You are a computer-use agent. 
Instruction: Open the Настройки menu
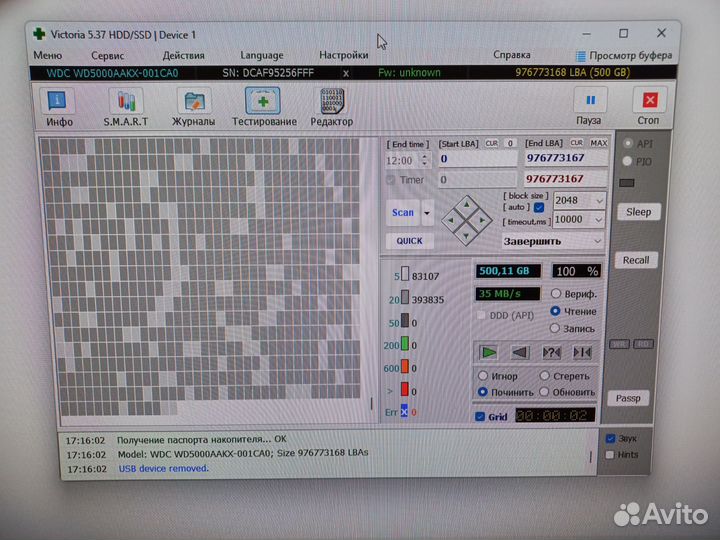click(x=343, y=55)
